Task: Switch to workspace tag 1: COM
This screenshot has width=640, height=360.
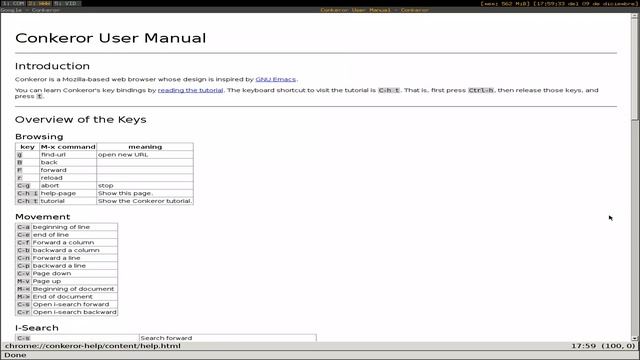Action: click(13, 3)
